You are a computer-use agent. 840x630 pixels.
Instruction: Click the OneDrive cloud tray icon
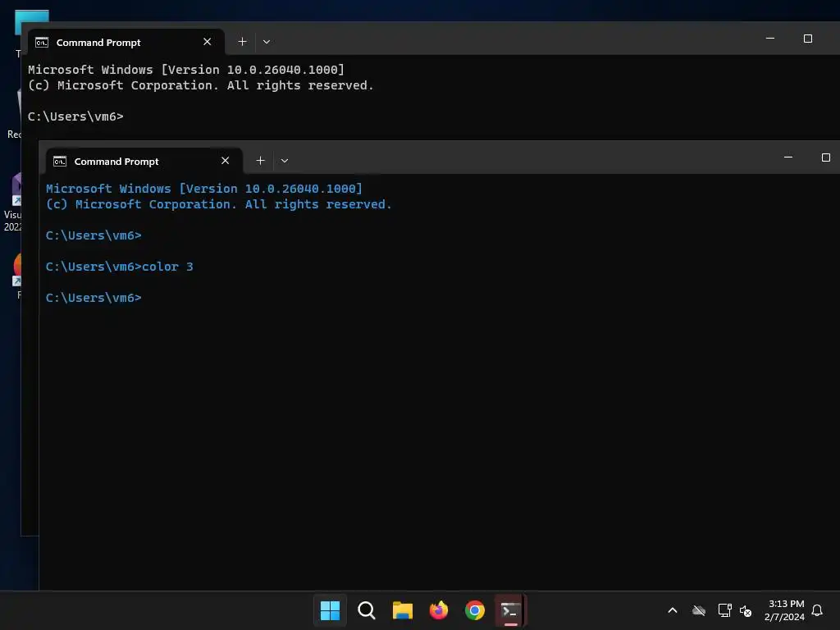[x=699, y=610]
